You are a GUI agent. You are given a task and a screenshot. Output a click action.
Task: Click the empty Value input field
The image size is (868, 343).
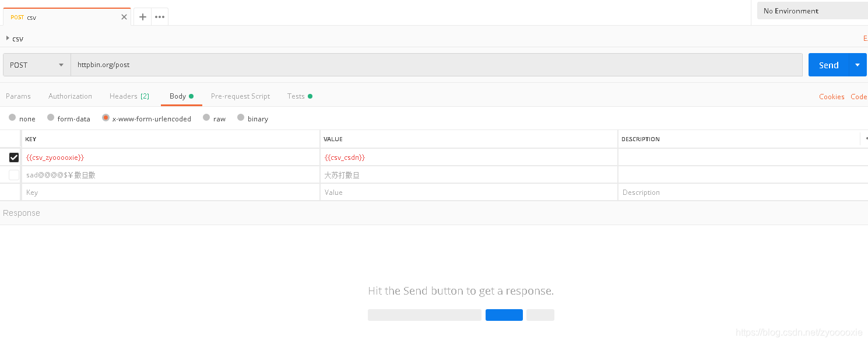(x=469, y=192)
